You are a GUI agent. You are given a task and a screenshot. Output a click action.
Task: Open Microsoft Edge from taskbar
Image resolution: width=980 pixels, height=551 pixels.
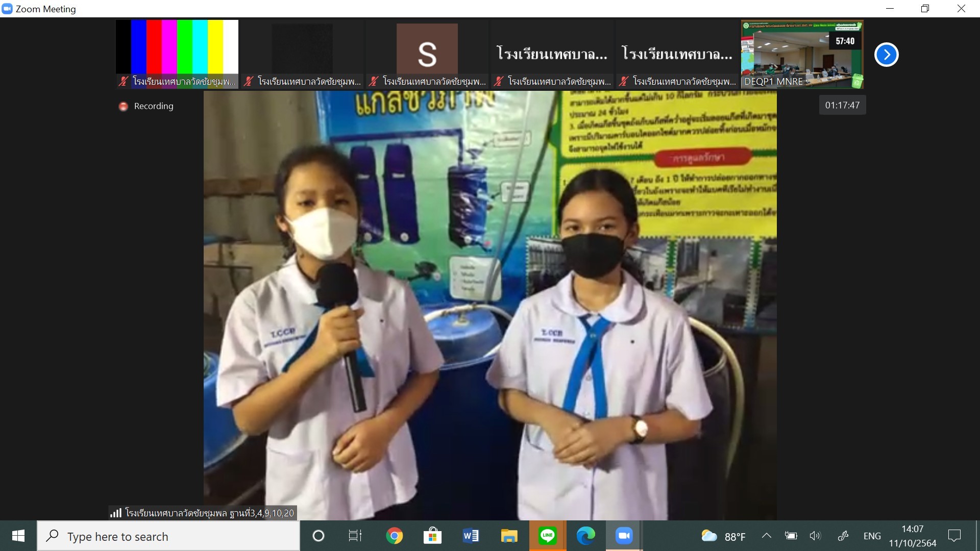(585, 536)
